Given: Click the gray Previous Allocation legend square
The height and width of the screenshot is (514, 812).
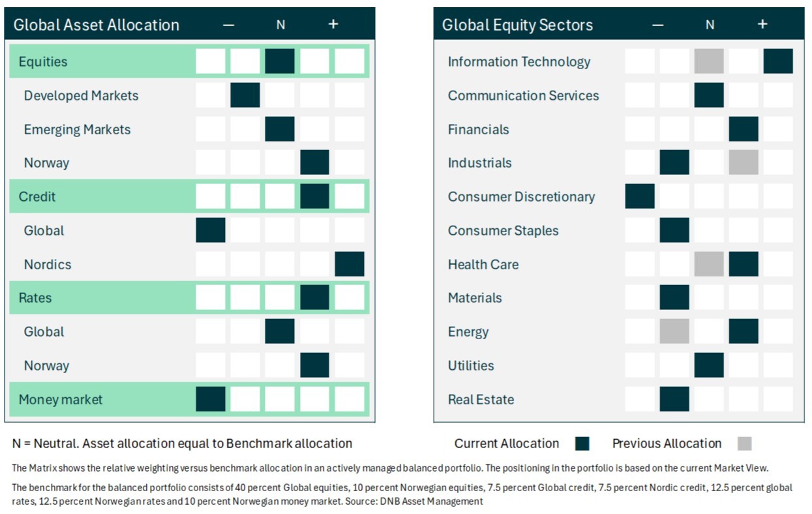Looking at the screenshot, I should (x=745, y=444).
